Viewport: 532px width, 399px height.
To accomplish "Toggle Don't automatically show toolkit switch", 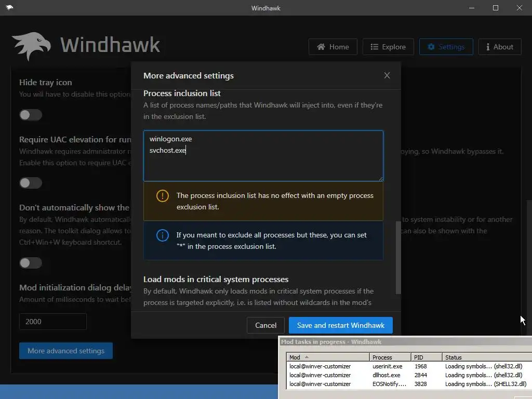I will click(31, 263).
